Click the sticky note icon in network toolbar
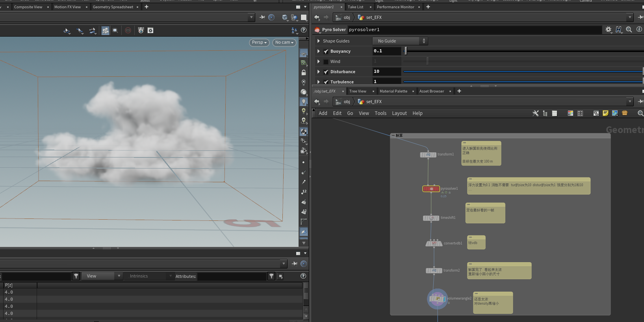 click(605, 113)
